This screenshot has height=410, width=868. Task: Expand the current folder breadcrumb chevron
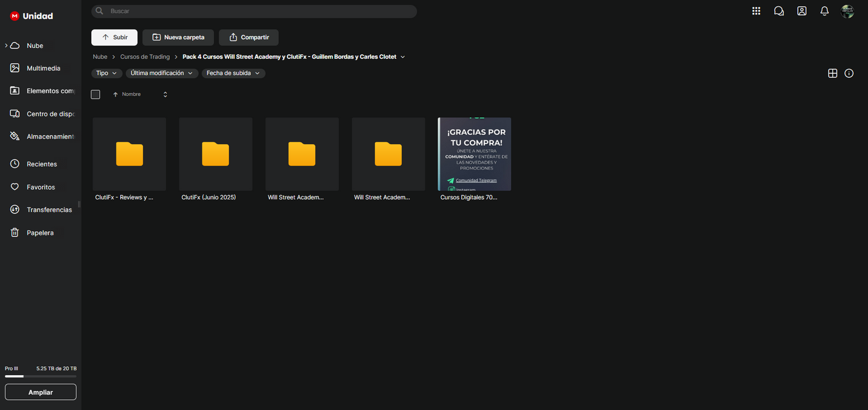(402, 57)
